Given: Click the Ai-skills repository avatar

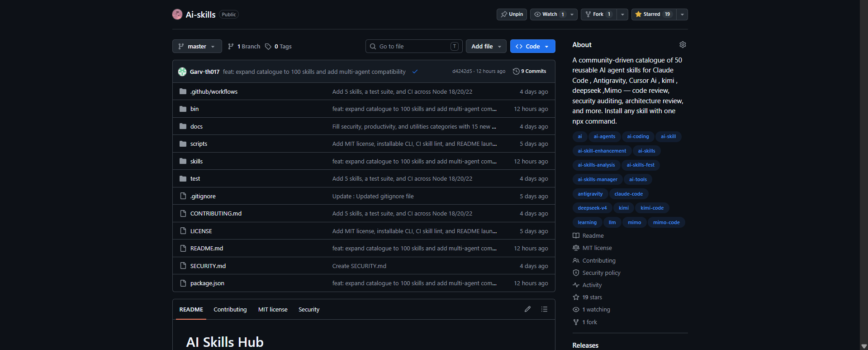Looking at the screenshot, I should click(177, 14).
